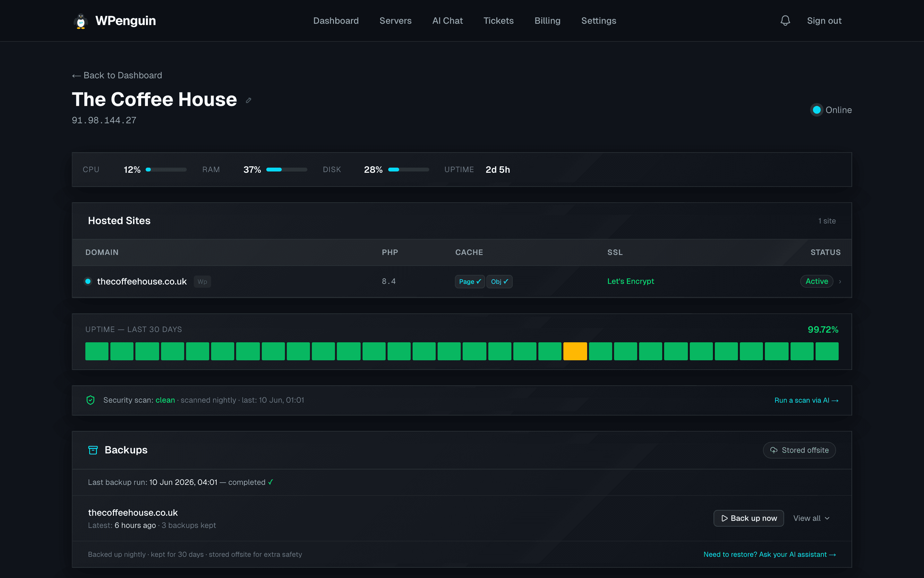Open AI Chat from the nav bar

[447, 21]
